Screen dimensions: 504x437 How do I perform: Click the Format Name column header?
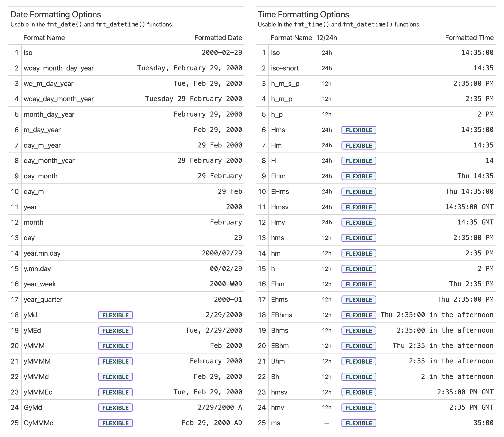coord(44,38)
